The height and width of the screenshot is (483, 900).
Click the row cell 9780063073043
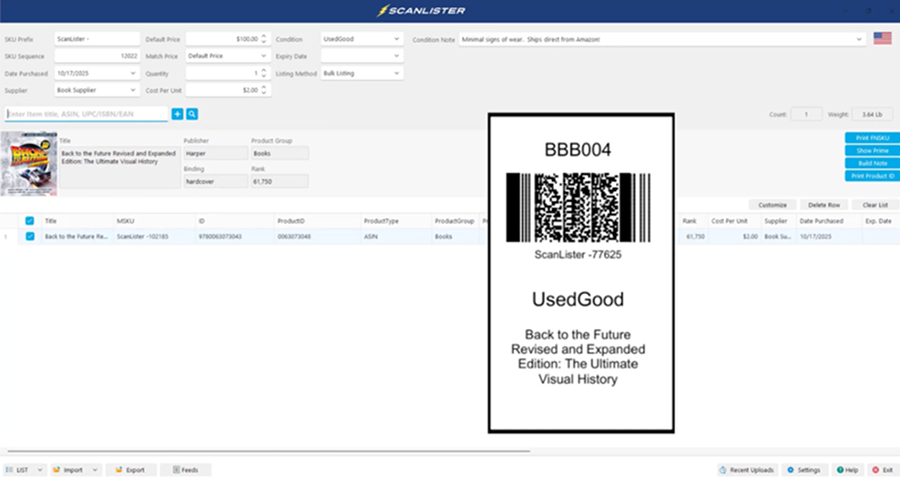pos(234,236)
